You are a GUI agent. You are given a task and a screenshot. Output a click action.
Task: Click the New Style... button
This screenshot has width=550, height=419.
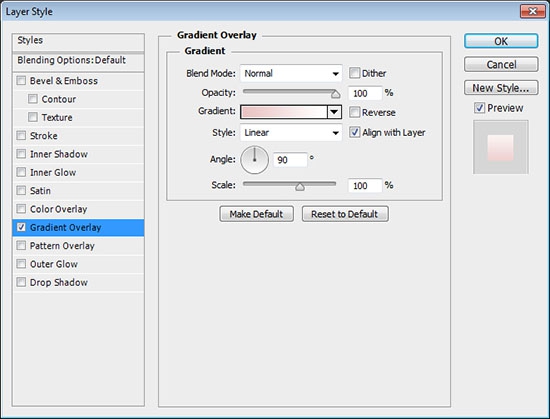click(x=501, y=88)
